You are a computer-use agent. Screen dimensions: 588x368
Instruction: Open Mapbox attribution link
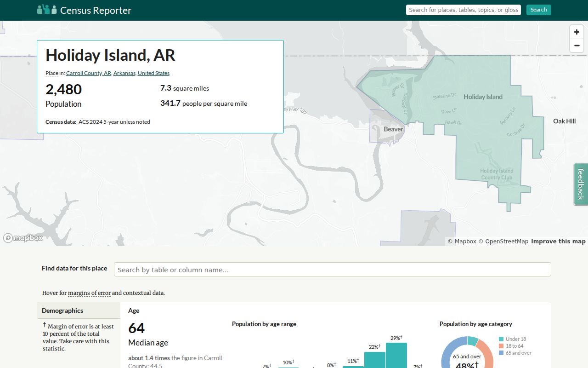[462, 241]
